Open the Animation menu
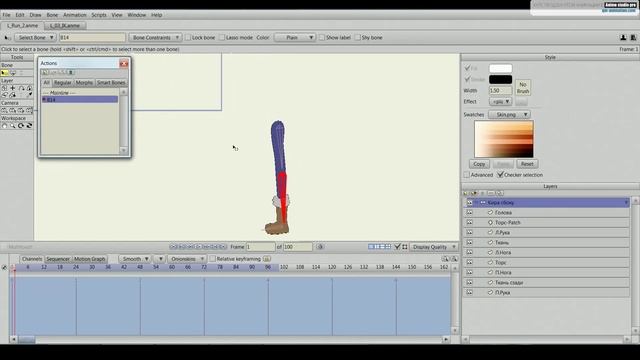 click(75, 15)
